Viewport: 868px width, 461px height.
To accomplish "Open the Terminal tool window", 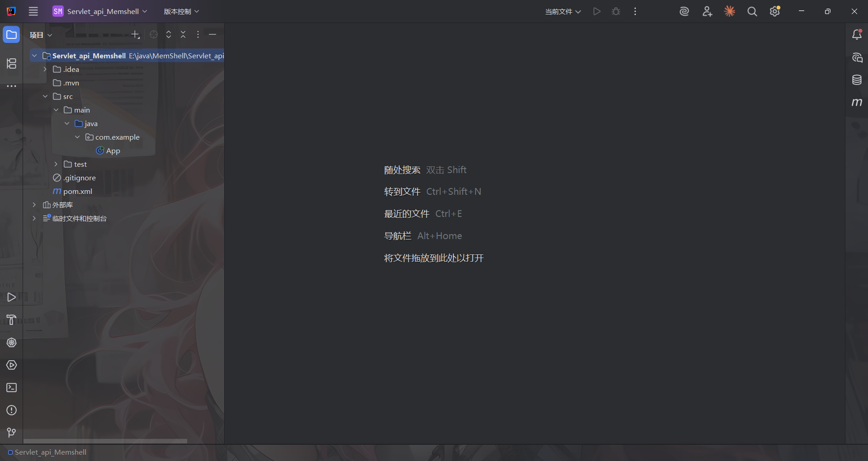I will coord(11,388).
